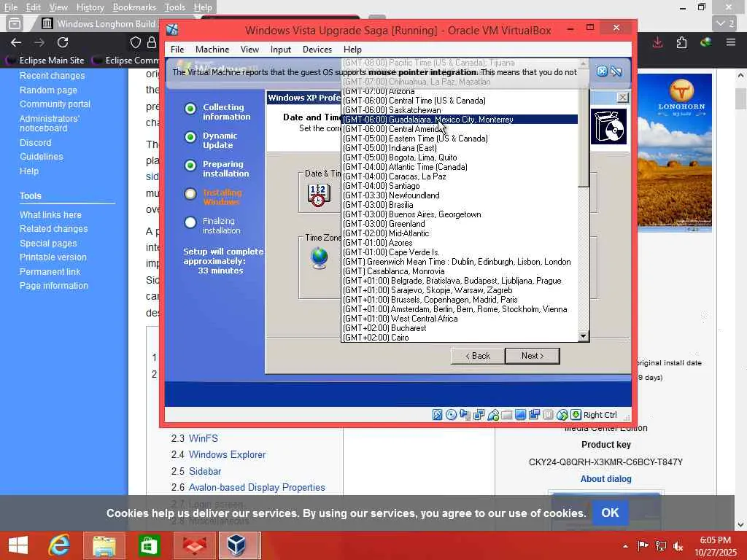Click the shared folders icon in VirtualBox status bar
Viewport: 747px width, 560px height.
[507, 415]
